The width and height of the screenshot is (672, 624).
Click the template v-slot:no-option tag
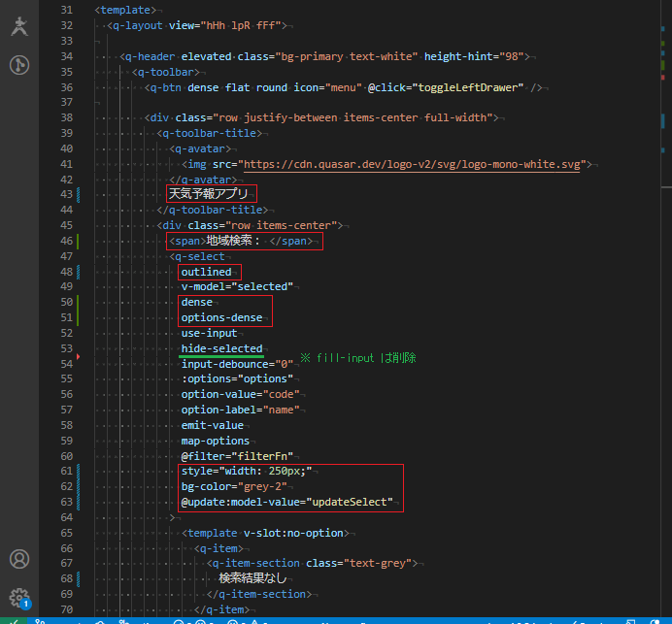point(266,533)
